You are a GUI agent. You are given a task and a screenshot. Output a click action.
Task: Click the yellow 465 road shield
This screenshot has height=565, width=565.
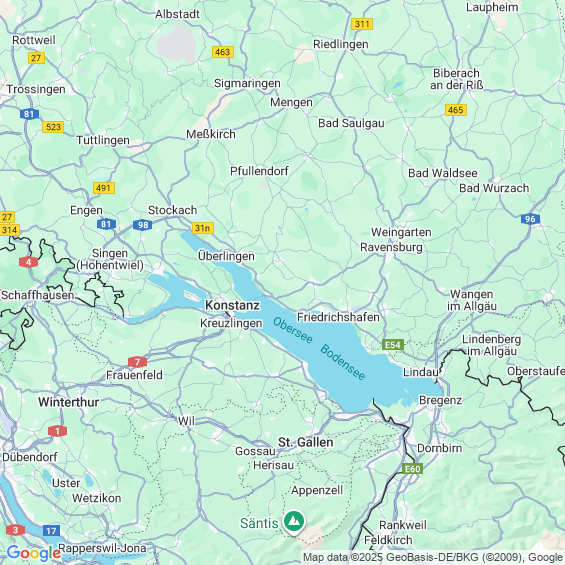click(x=456, y=110)
